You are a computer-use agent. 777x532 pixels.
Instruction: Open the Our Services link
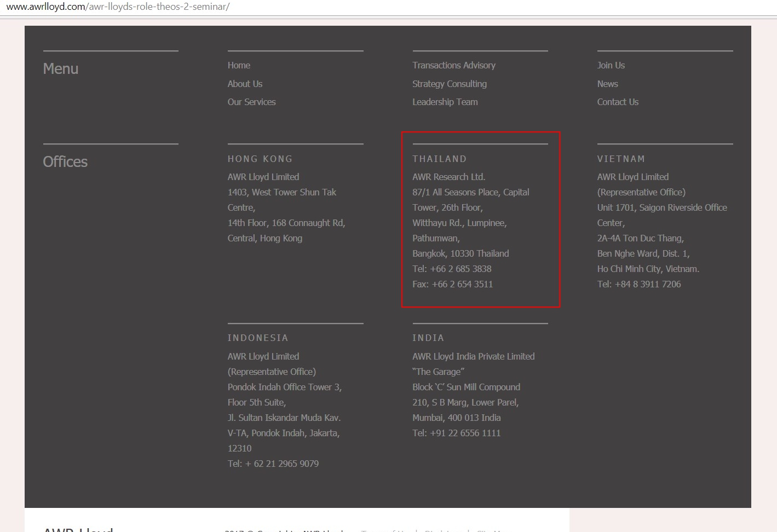[251, 102]
